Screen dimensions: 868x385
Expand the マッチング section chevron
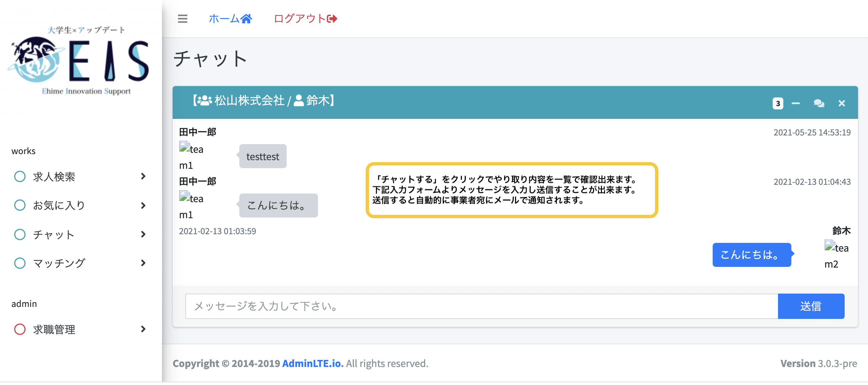click(144, 263)
